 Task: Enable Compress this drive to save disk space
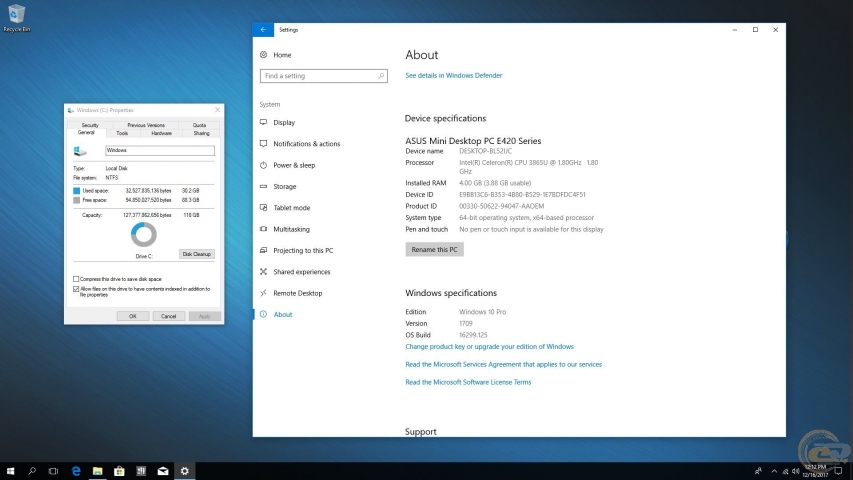pyautogui.click(x=76, y=279)
